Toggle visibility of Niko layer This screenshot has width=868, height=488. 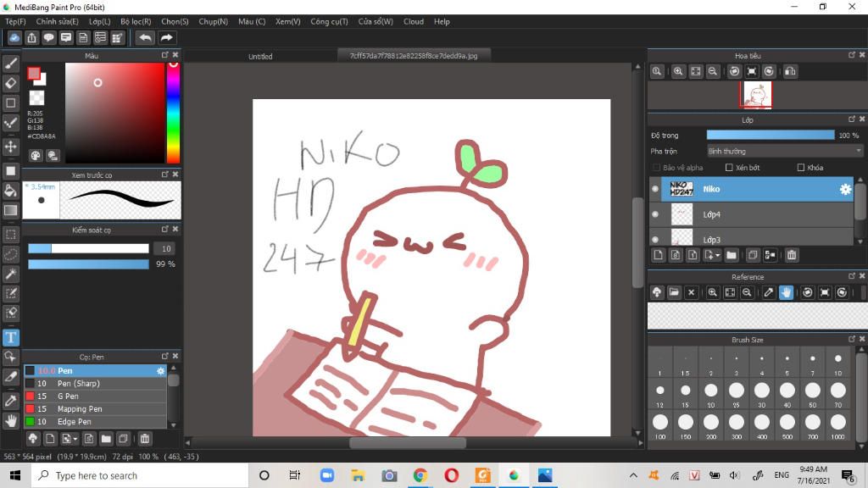coord(655,189)
